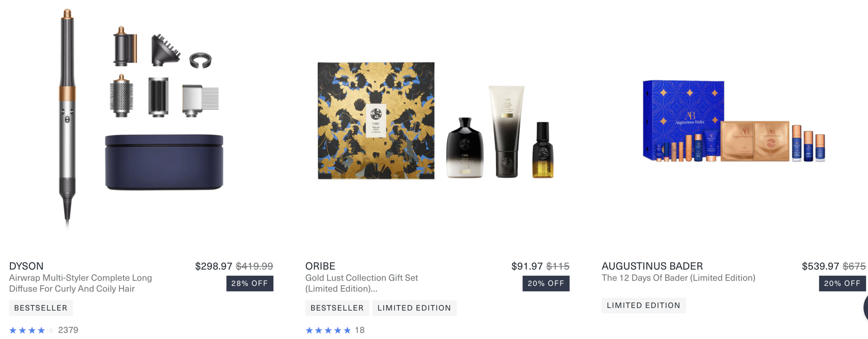Click the Dyson star rating icons

pos(32,330)
